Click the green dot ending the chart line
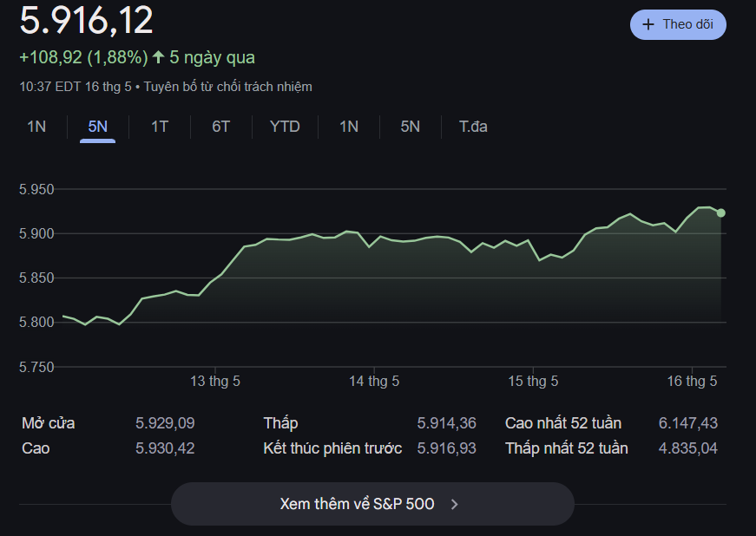The width and height of the screenshot is (756, 536). [720, 212]
